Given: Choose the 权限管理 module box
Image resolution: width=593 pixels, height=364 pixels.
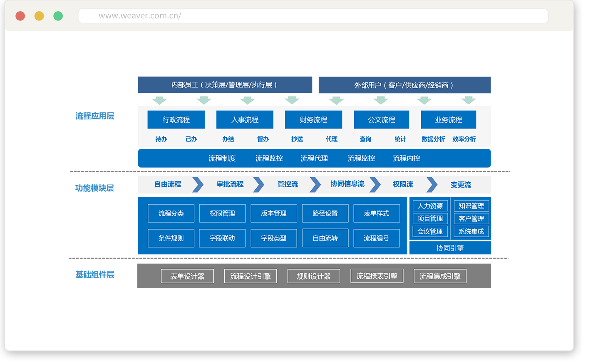Looking at the screenshot, I should (222, 213).
